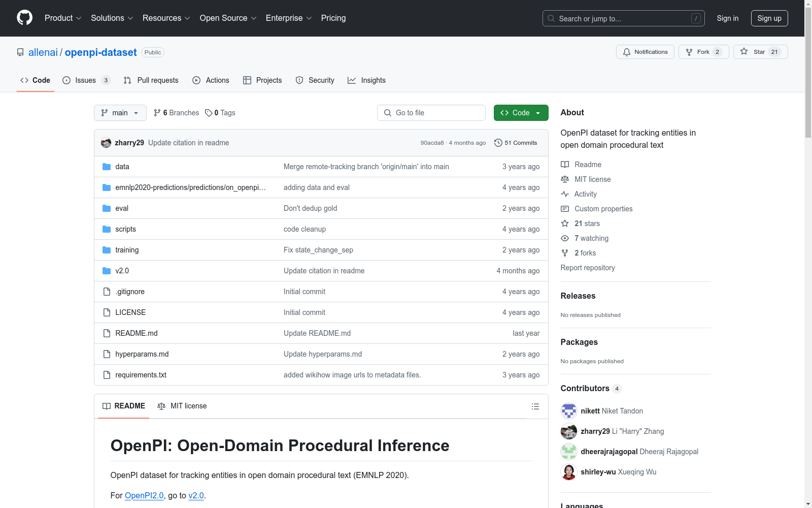Screen dimensions: 812x508
Task: Click the folder icon beside v2.0
Action: click(x=107, y=271)
